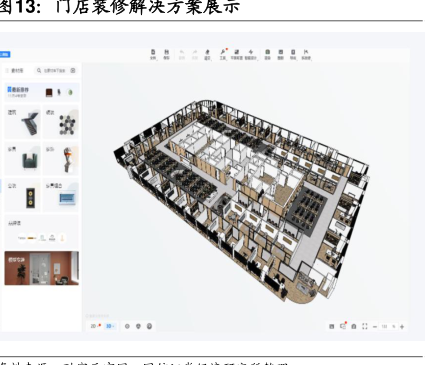Open the staircase building category tile
The image size is (426, 365).
[x=22, y=122]
